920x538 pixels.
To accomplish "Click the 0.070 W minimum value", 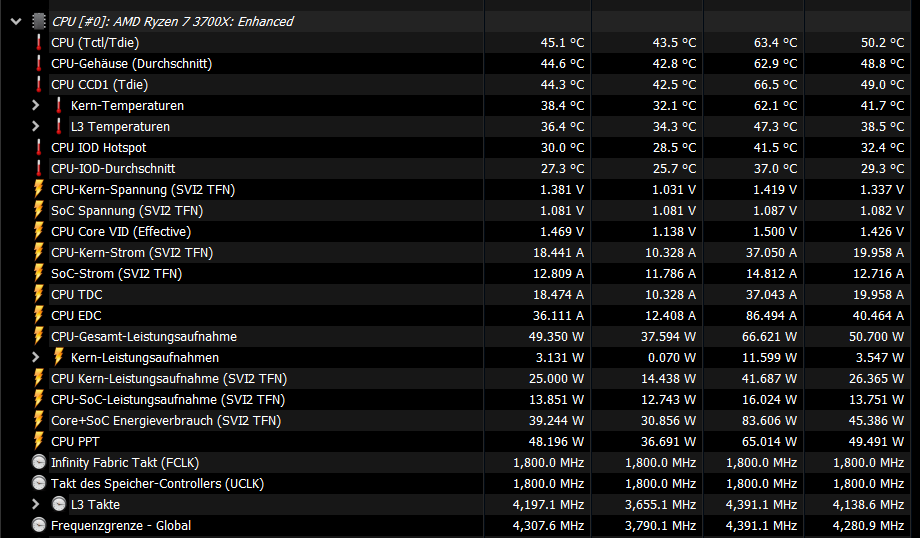I will point(672,358).
